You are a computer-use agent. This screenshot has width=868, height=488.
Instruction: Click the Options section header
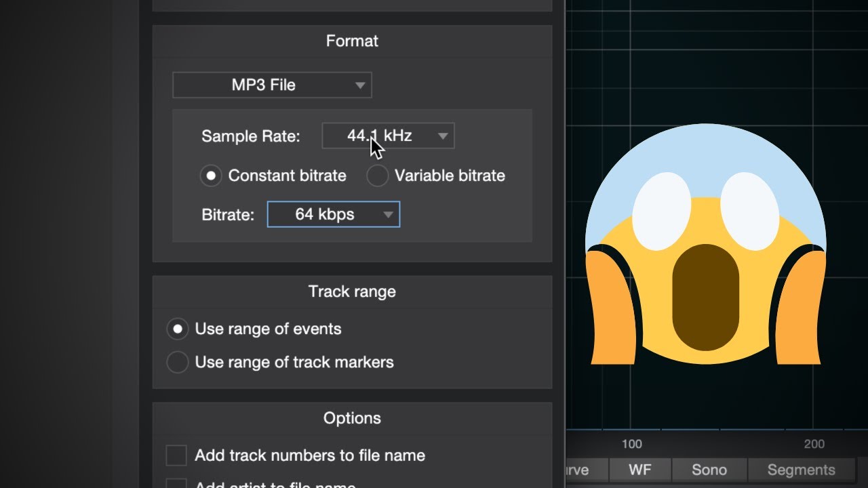tap(352, 418)
